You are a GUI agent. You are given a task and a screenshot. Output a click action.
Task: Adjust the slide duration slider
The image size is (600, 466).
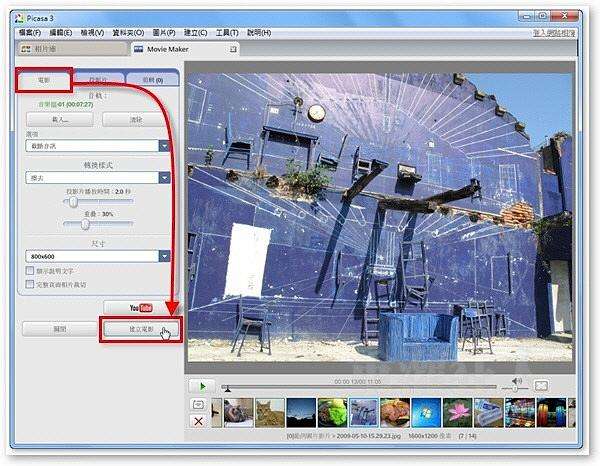point(73,202)
